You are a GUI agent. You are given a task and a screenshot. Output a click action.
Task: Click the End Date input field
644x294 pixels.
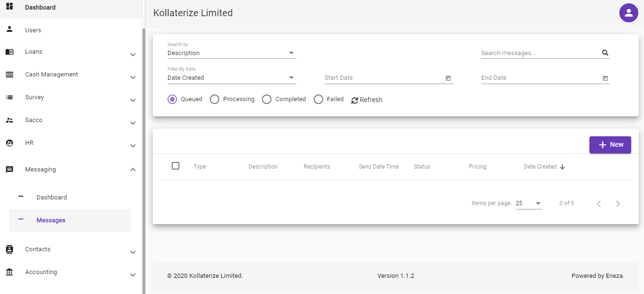click(x=540, y=78)
